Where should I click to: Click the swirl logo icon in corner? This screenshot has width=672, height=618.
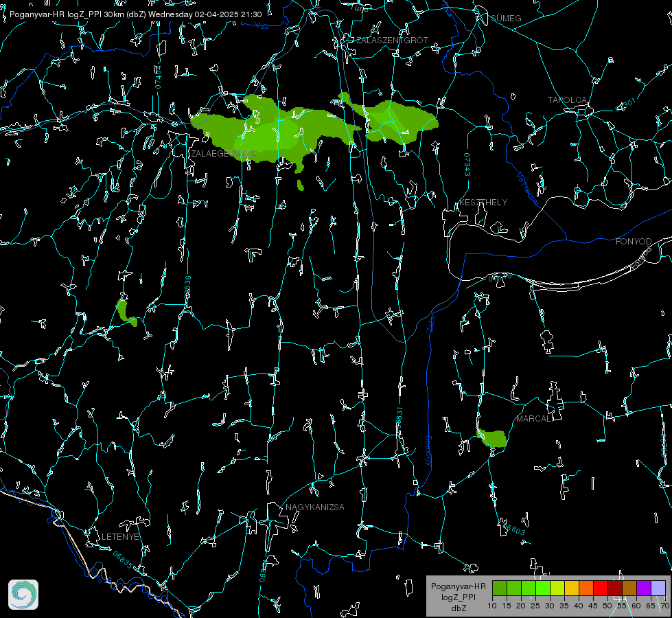[23, 595]
